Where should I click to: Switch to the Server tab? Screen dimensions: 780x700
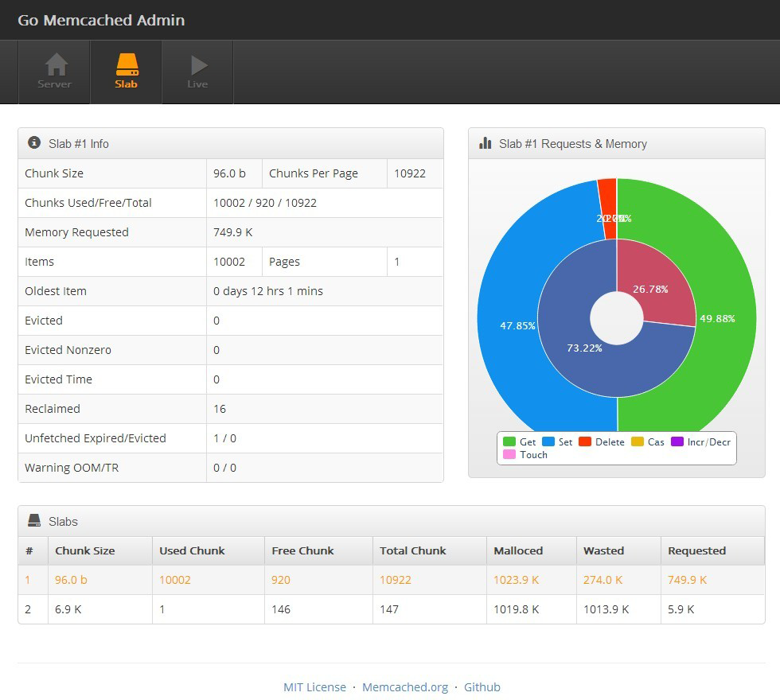click(54, 72)
